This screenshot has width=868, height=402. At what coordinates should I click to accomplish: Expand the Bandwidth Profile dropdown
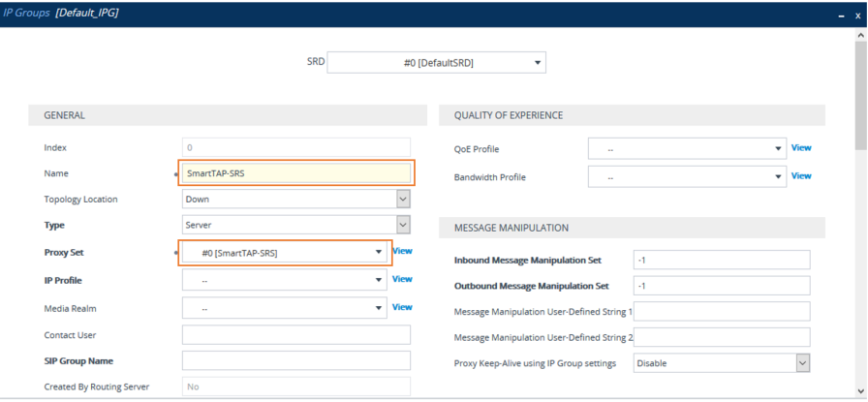[687, 177]
